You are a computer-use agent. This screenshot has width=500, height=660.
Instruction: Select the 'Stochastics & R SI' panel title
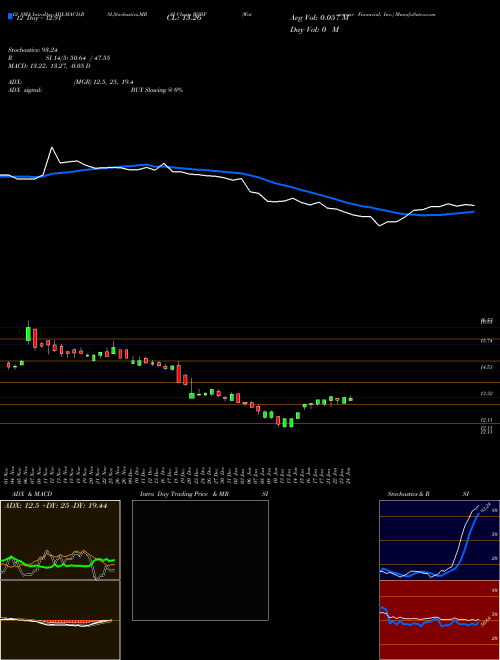click(428, 494)
